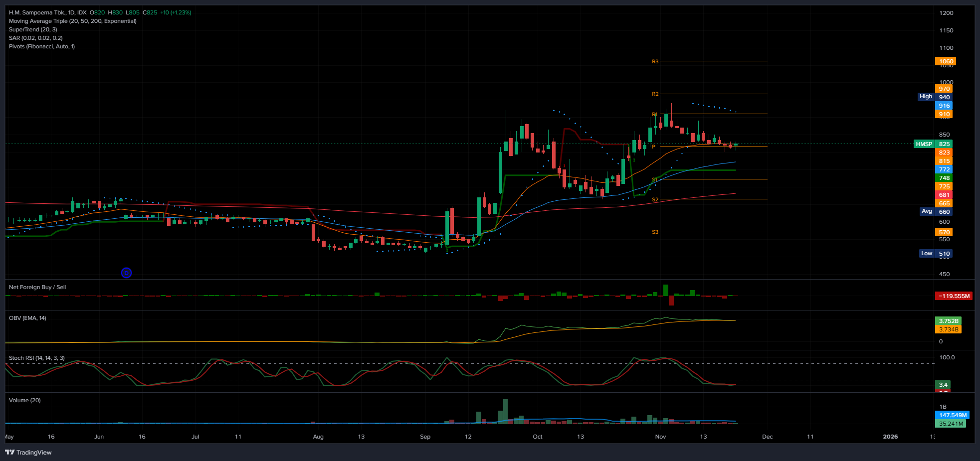Viewport: 980px width, 461px height.
Task: Click the S3 pivot line label
Action: tap(655, 232)
